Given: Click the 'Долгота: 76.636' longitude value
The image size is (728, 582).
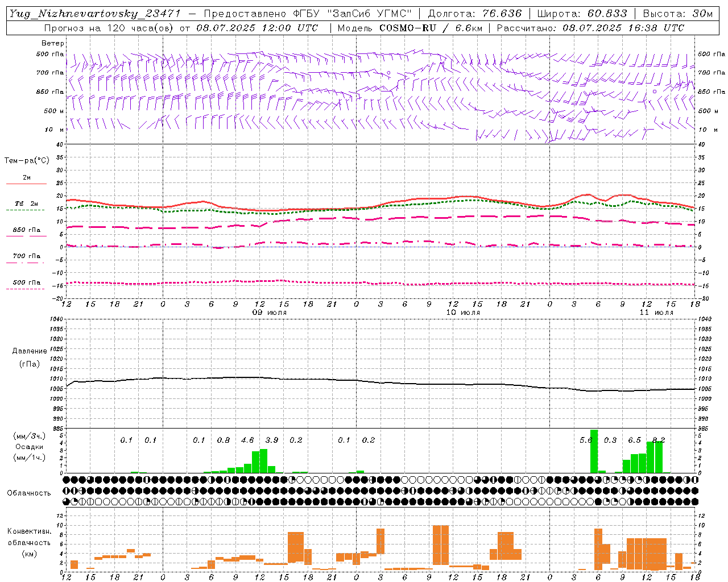Looking at the screenshot, I should (474, 14).
